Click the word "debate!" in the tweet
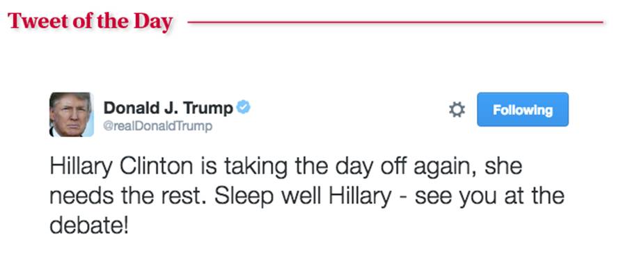644x265 pixels. pos(89,226)
